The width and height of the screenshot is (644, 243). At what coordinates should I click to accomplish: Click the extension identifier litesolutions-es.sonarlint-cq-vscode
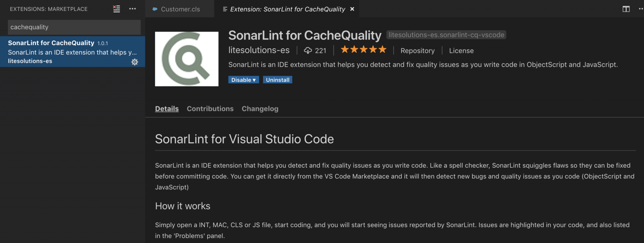pyautogui.click(x=446, y=35)
